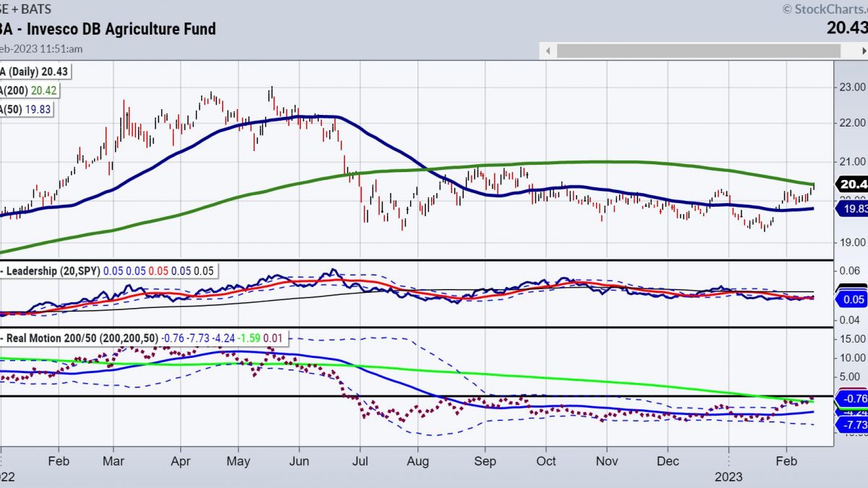The image size is (868, 488).
Task: Click the Sep label on the time axis
Action: point(485,461)
